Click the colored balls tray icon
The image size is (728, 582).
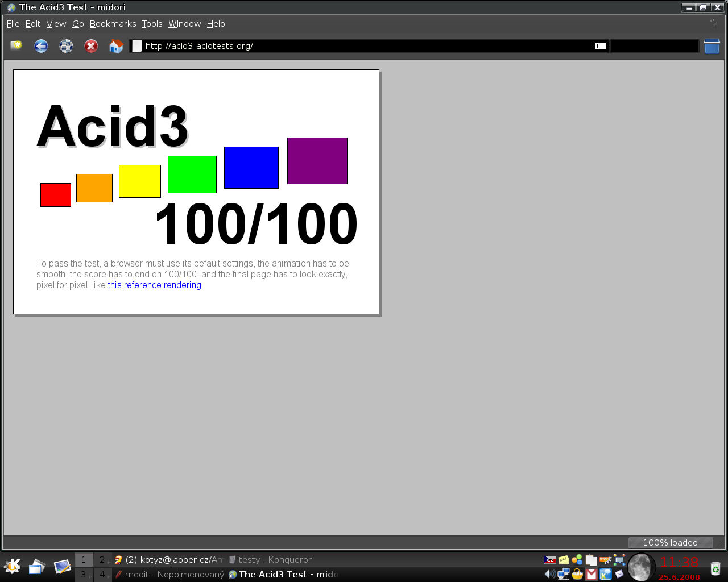[577, 560]
